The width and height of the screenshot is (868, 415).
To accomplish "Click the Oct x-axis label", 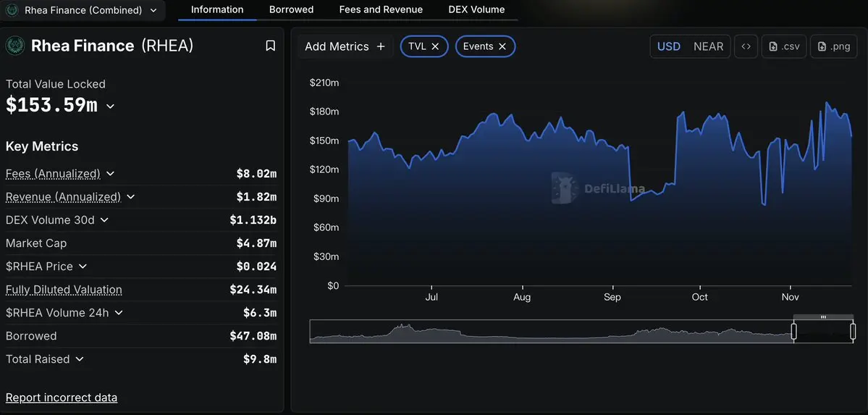I will tap(700, 298).
